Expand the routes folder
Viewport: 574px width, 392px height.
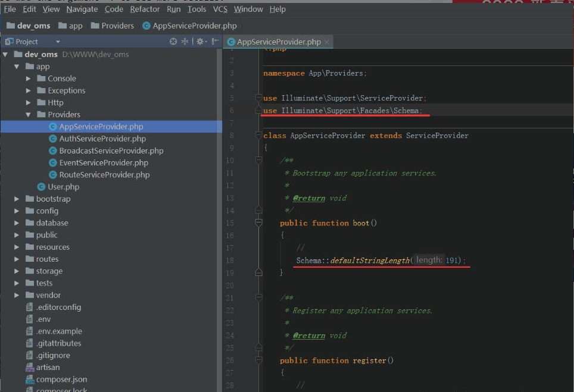[17, 259]
